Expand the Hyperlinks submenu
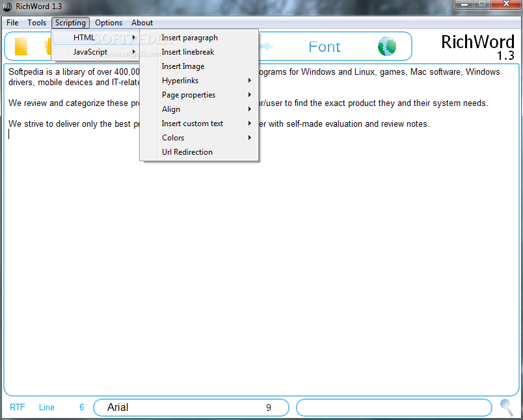The height and width of the screenshot is (420, 523). click(x=199, y=81)
